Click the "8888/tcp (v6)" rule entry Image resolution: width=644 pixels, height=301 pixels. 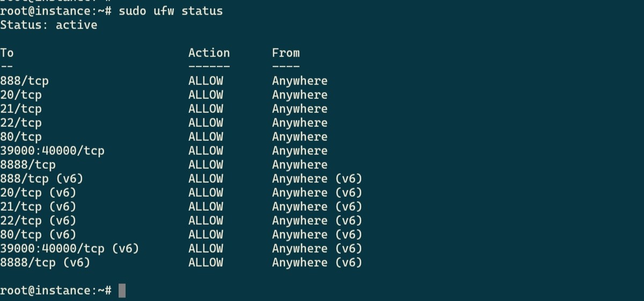coord(45,262)
